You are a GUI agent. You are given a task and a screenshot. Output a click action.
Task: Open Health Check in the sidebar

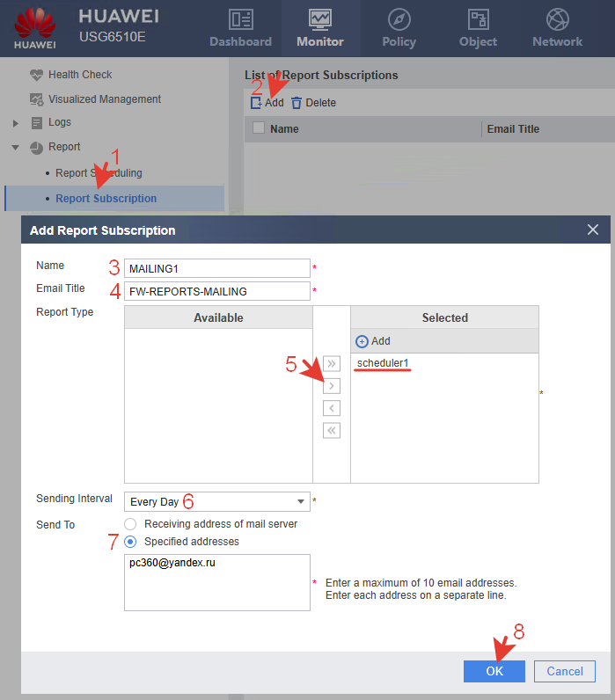click(x=79, y=75)
